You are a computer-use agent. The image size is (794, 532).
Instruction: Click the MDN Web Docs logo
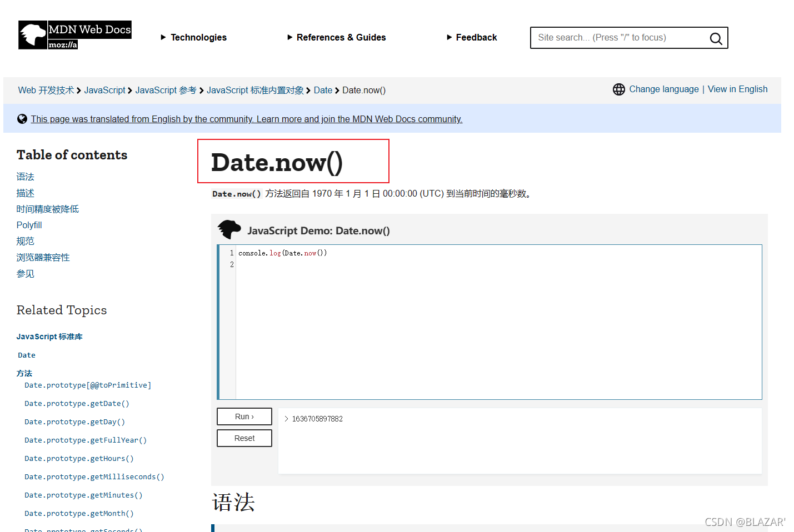tap(75, 35)
